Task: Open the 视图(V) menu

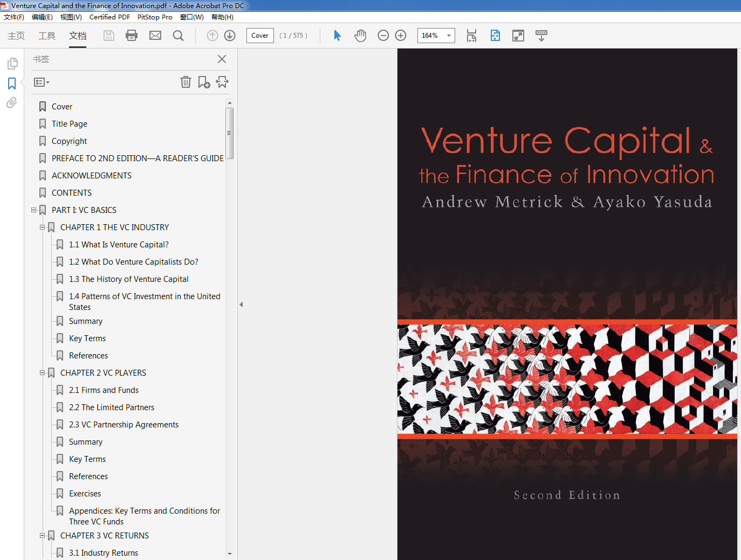Action: [71, 17]
